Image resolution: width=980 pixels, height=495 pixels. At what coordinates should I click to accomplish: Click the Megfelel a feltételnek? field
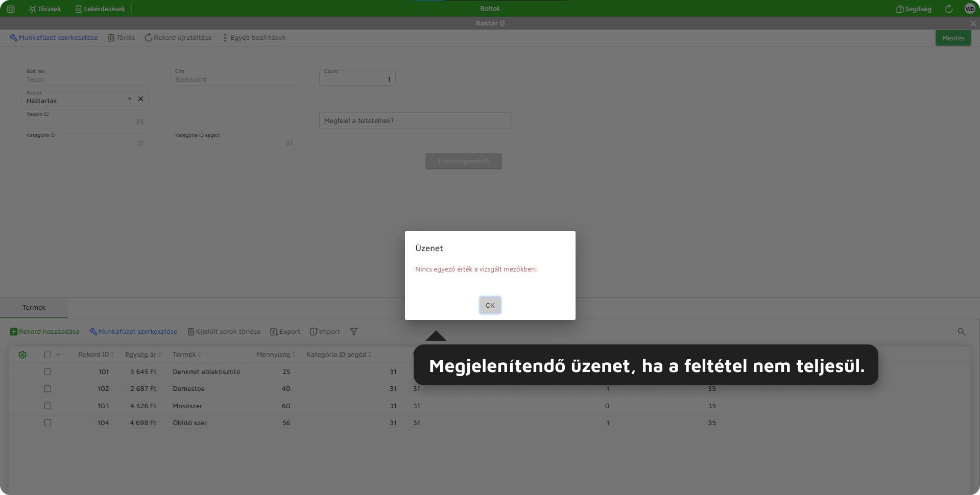point(415,120)
